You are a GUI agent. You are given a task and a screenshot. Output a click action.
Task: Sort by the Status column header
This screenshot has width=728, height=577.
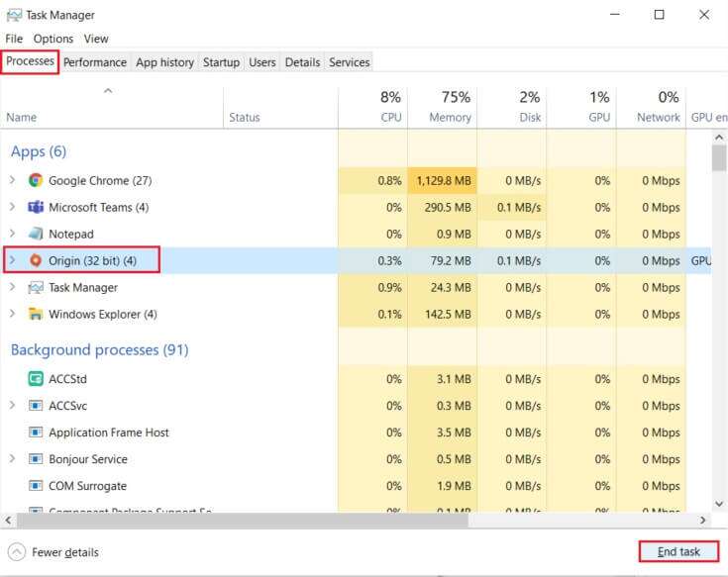pyautogui.click(x=280, y=108)
